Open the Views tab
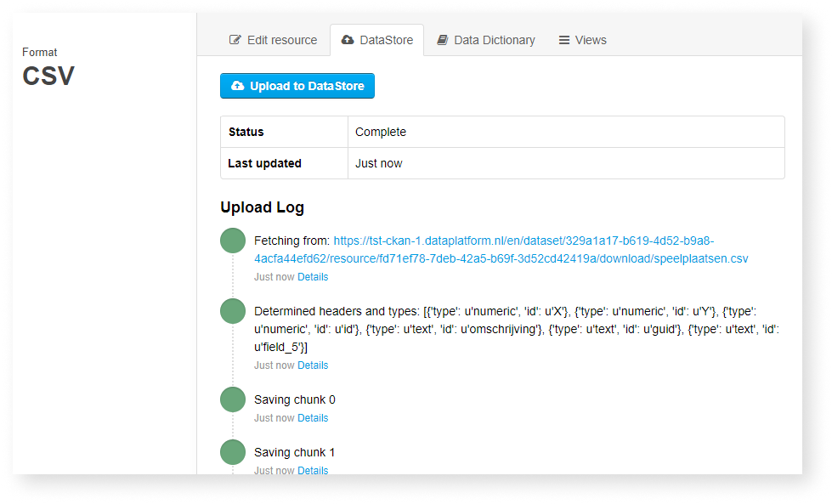This screenshot has width=832, height=504. pos(583,40)
